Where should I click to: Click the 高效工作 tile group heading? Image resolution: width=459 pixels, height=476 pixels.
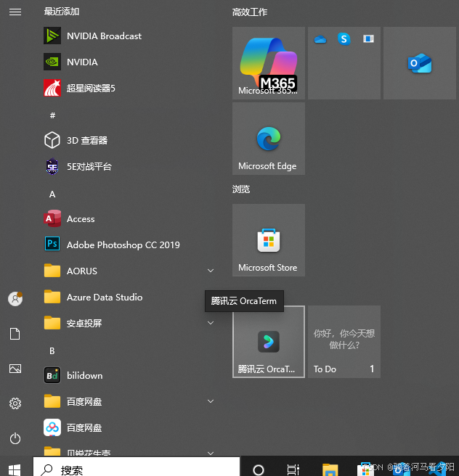(x=250, y=12)
